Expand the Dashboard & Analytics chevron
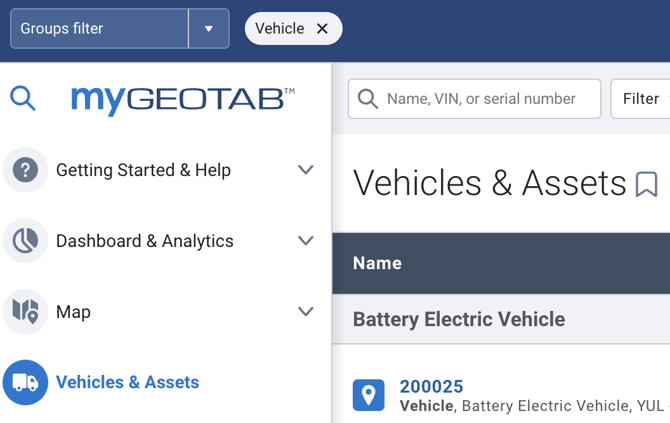The height and width of the screenshot is (423, 670). tap(306, 241)
